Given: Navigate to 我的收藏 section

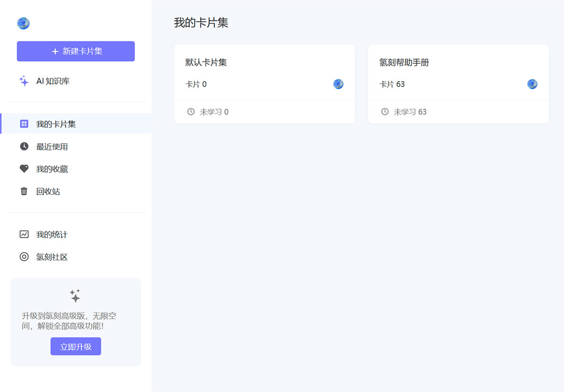Looking at the screenshot, I should pyautogui.click(x=53, y=169).
